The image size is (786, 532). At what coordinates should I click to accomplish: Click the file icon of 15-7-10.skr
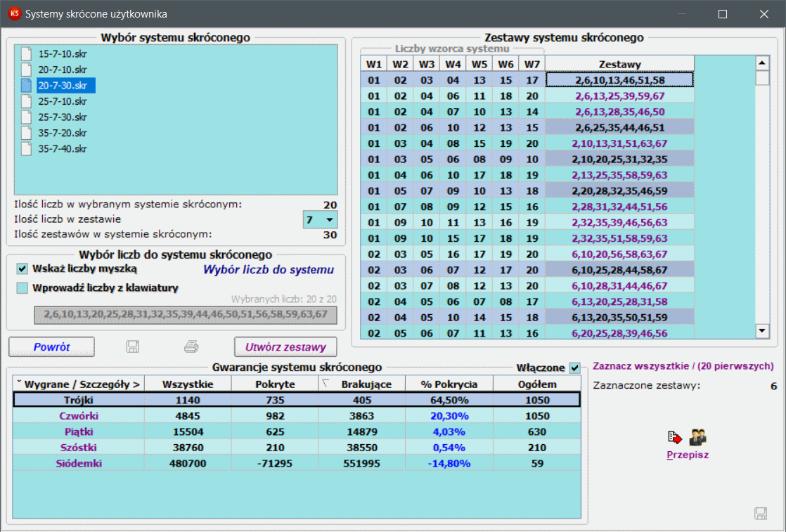(26, 54)
